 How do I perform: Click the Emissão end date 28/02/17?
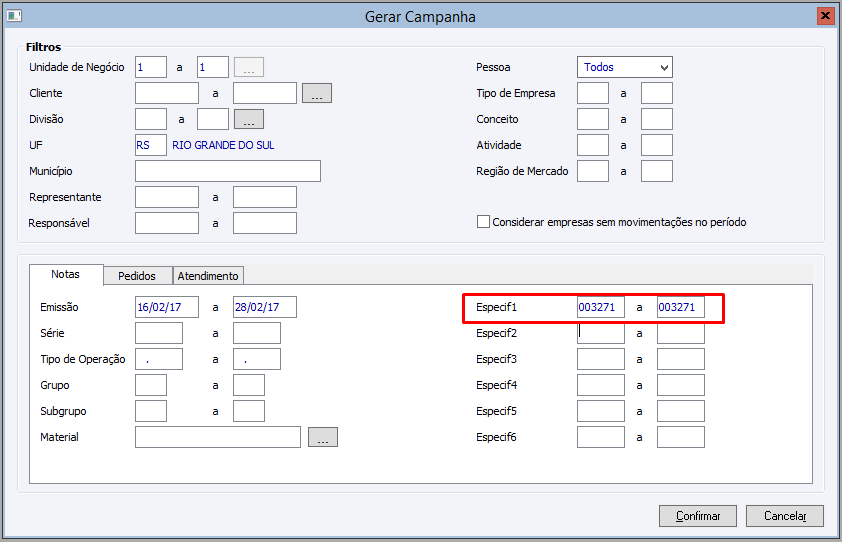[265, 307]
